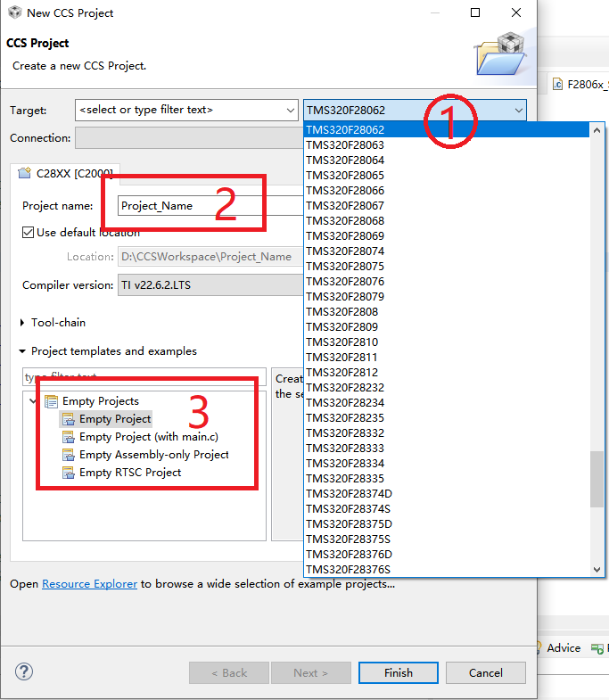Screen dimensions: 609x700
Task: Click the F2806x C file icon in background window
Action: click(x=557, y=84)
